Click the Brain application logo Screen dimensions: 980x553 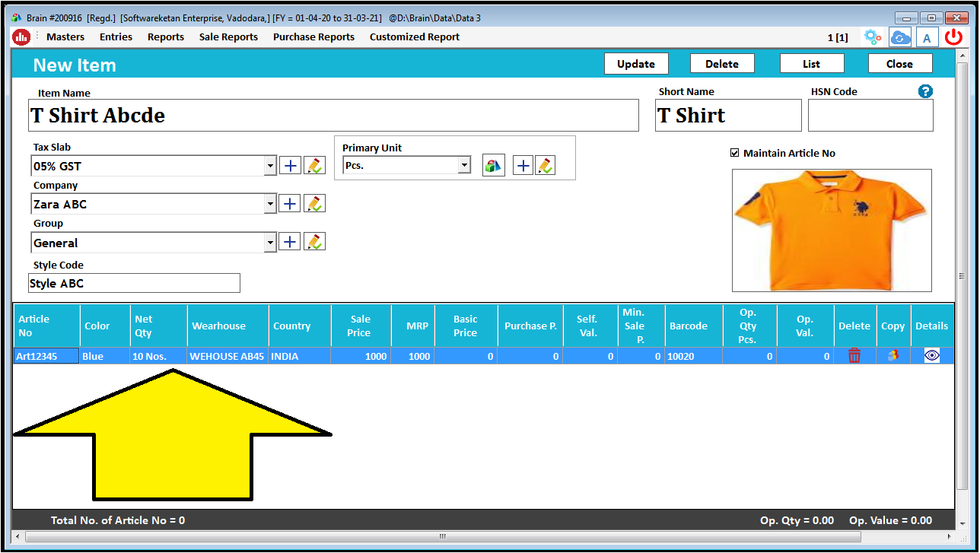click(21, 37)
